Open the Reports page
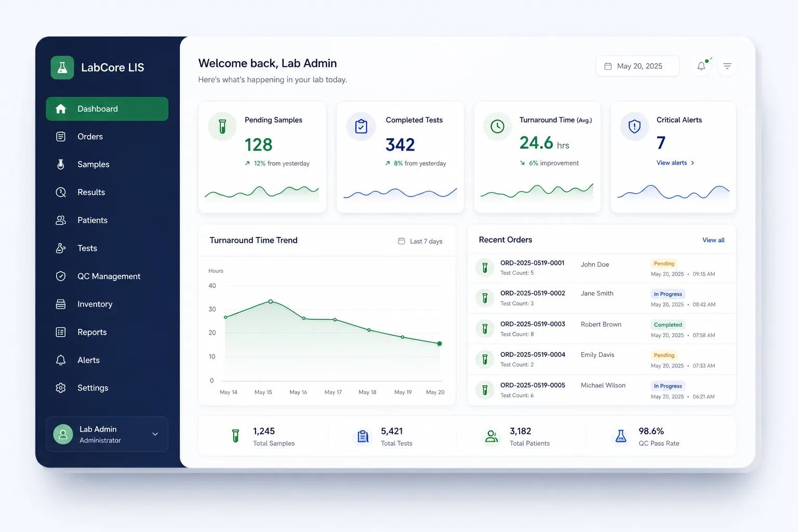The width and height of the screenshot is (798, 532). [107, 332]
